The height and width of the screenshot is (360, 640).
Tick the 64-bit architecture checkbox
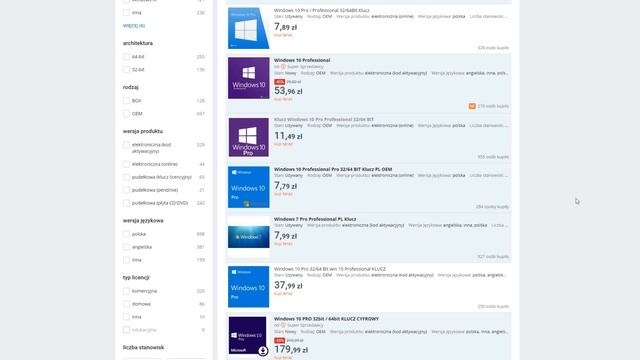(x=127, y=57)
